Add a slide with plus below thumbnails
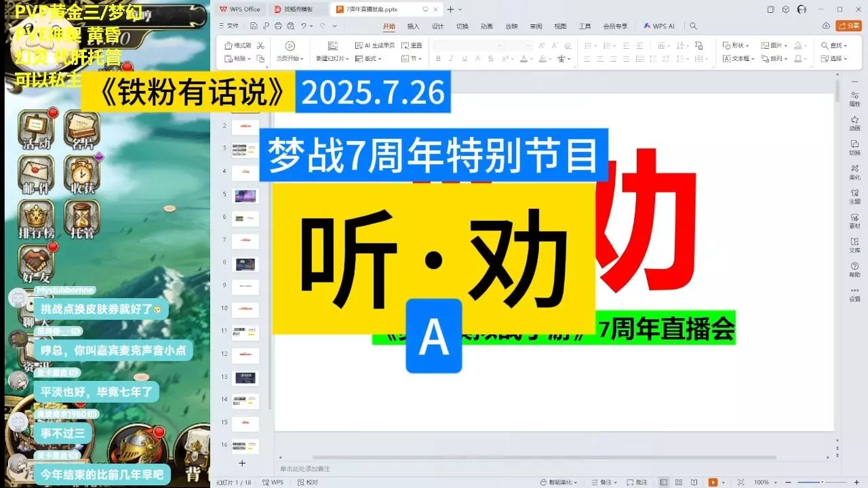This screenshot has height=488, width=868. tap(242, 463)
